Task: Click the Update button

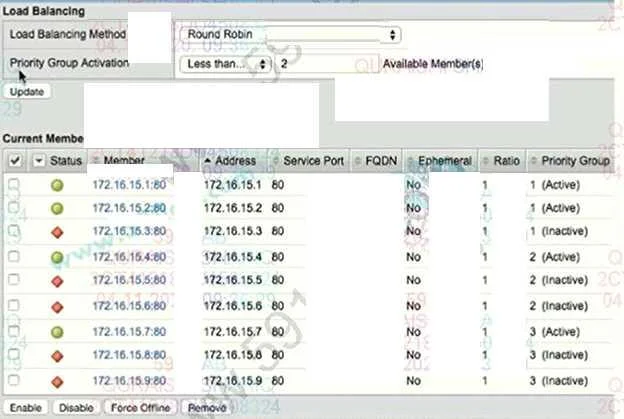Action: point(27,92)
